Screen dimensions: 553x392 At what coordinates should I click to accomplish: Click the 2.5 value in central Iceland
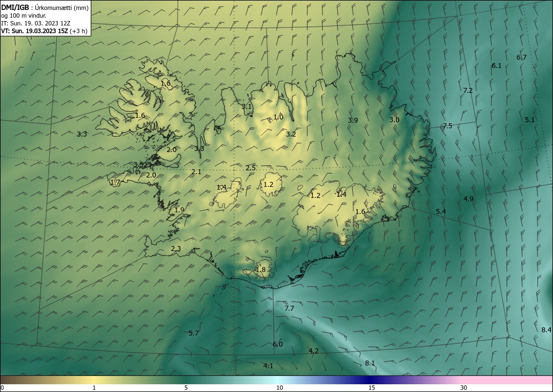[x=251, y=168]
